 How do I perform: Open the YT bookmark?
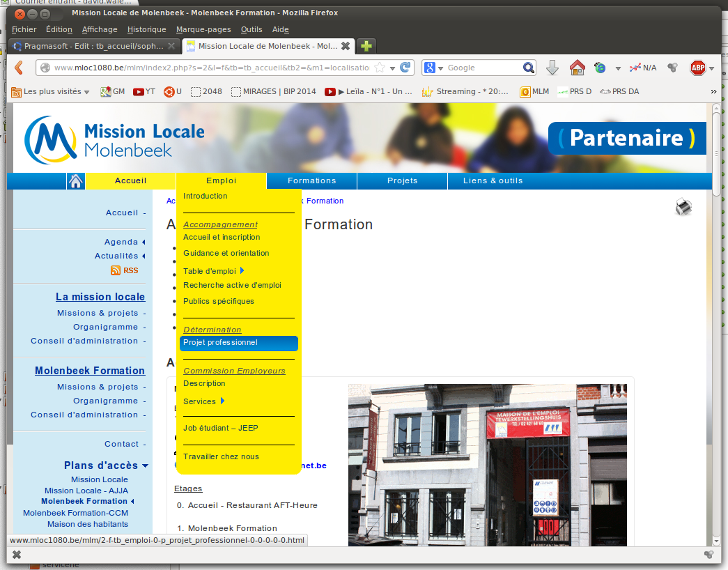pos(144,91)
